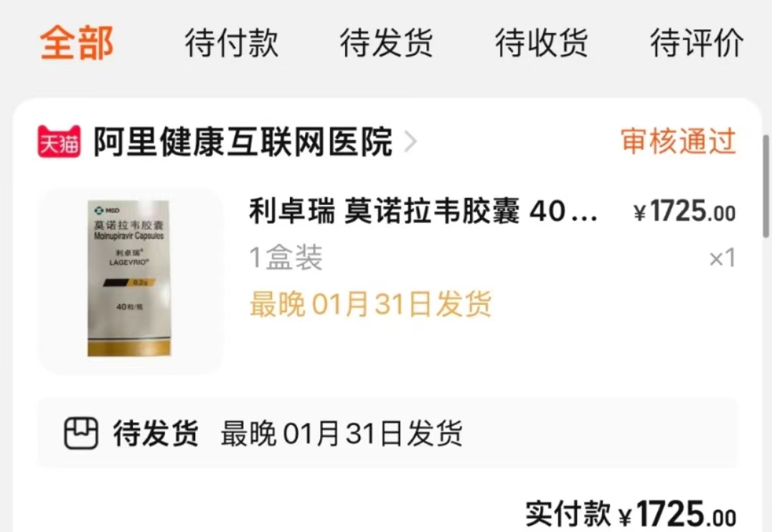Click the 1盒装 specification text
772x532 pixels.
click(286, 257)
